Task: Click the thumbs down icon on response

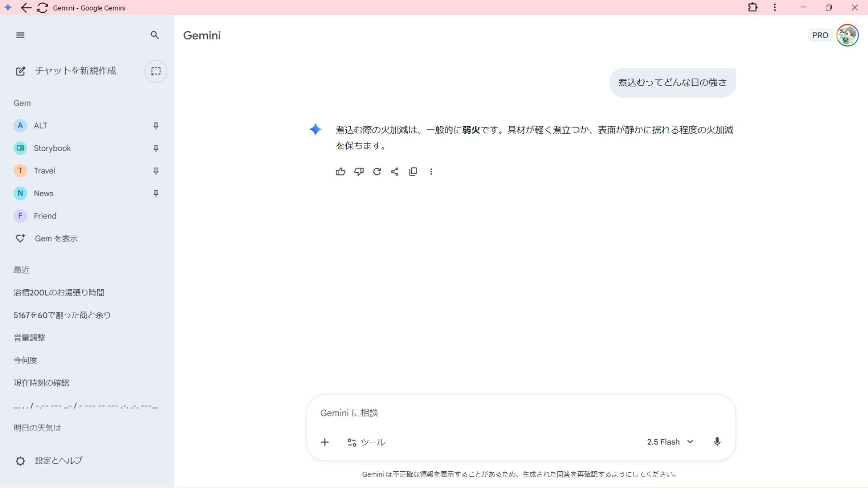Action: (359, 172)
